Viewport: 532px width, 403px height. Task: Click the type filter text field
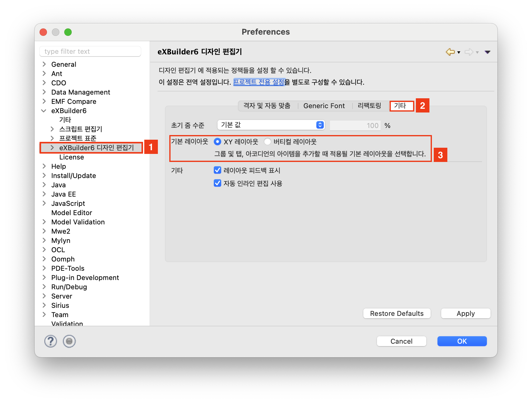click(90, 51)
